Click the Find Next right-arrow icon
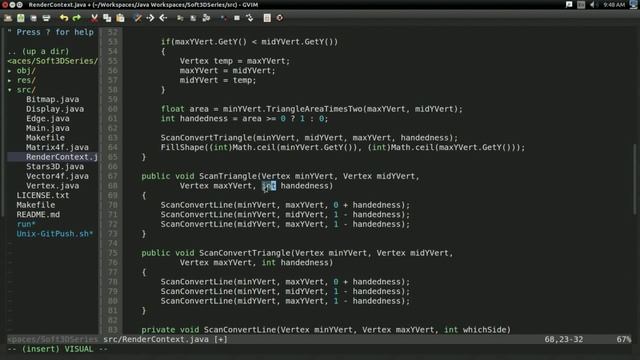This screenshot has width=640, height=360. point(150,18)
